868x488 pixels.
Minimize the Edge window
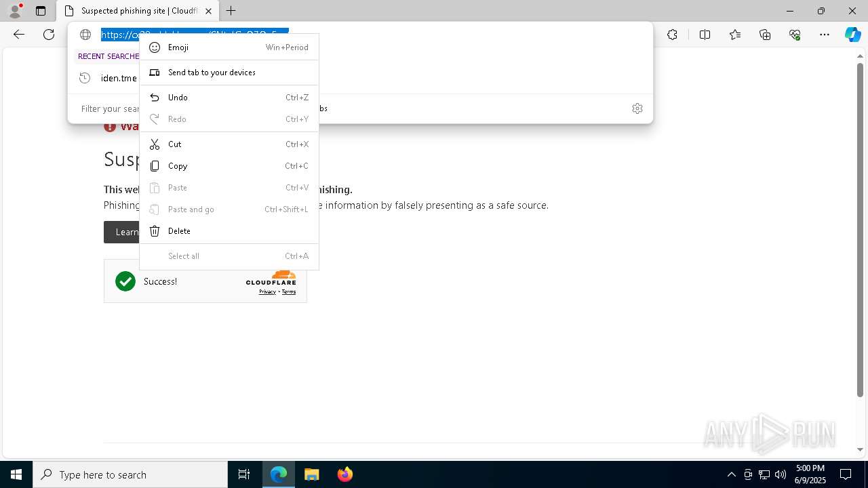pyautogui.click(x=790, y=11)
